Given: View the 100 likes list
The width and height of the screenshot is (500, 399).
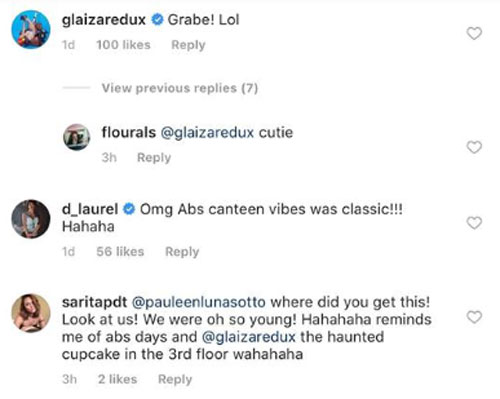Looking at the screenshot, I should tap(123, 45).
